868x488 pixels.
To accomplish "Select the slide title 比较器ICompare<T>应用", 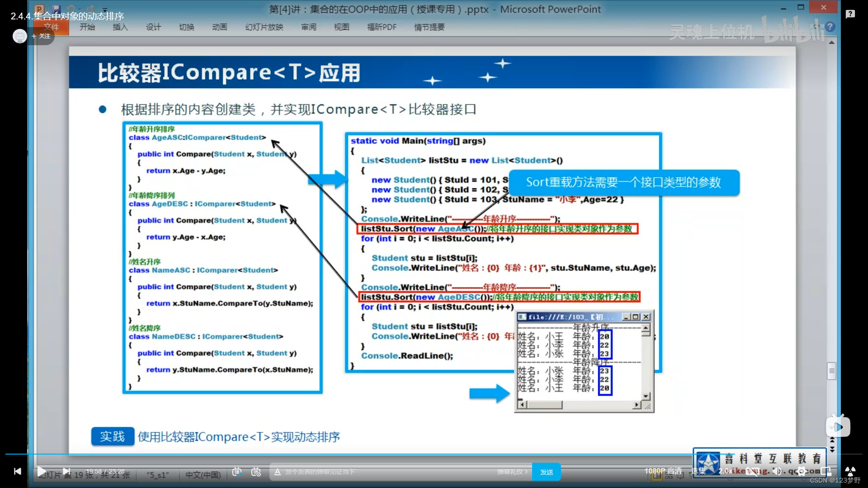I will point(229,72).
